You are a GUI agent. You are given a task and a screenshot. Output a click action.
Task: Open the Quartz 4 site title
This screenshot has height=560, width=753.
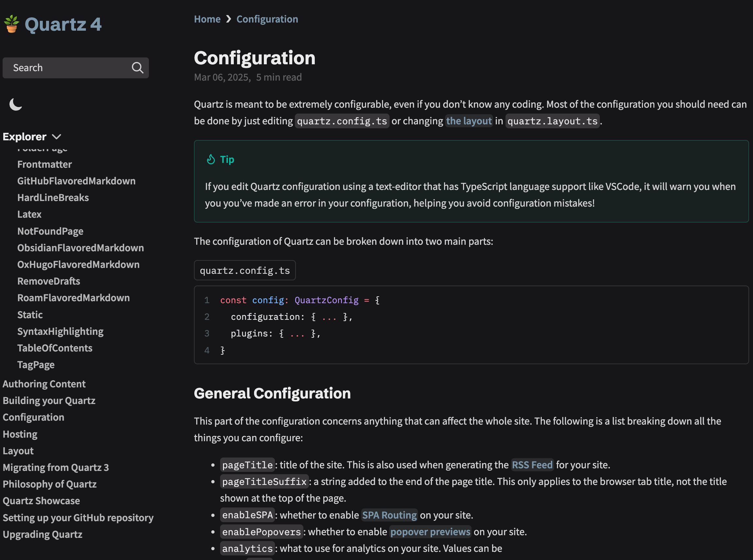point(63,24)
